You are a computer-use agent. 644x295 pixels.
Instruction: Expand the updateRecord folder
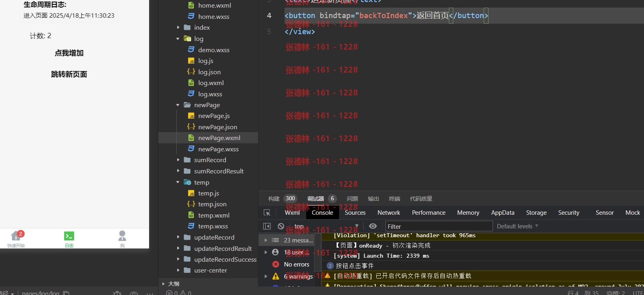click(178, 237)
